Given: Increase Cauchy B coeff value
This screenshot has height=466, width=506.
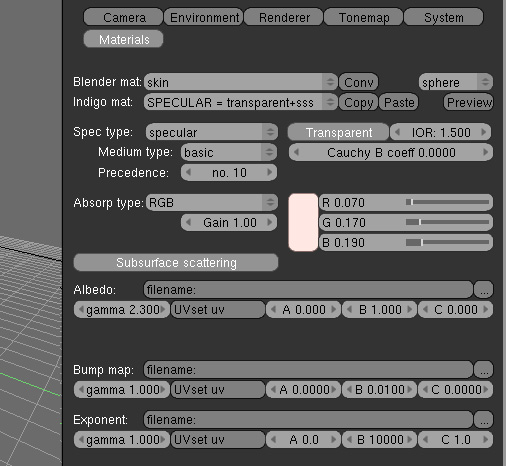Looking at the screenshot, I should pyautogui.click(x=486, y=152).
